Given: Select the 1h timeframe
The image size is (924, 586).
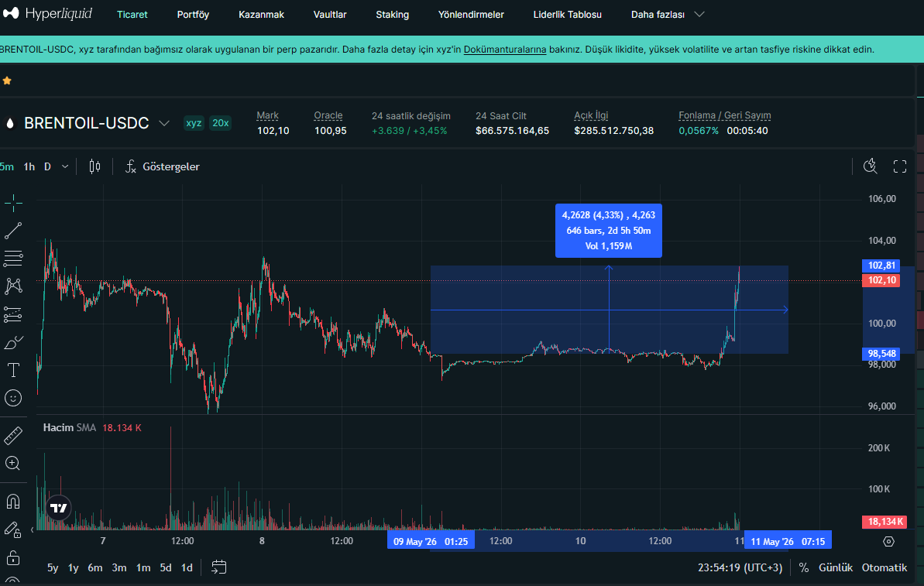Looking at the screenshot, I should coord(29,166).
